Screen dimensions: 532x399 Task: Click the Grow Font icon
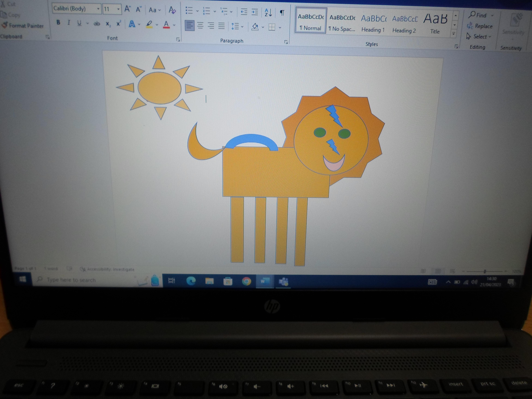click(127, 9)
